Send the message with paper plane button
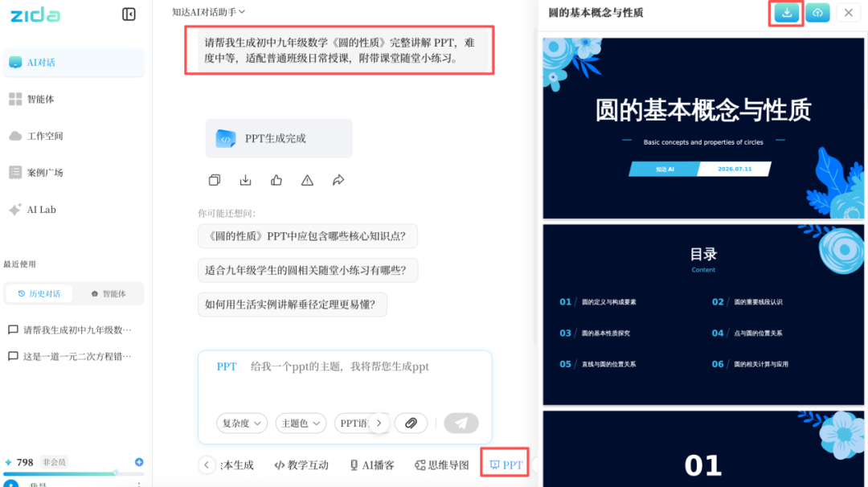Image resolution: width=868 pixels, height=487 pixels. (x=461, y=424)
